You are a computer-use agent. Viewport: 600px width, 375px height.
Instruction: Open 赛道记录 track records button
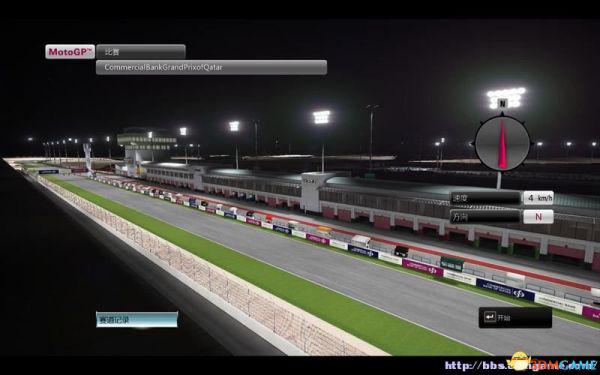137,320
